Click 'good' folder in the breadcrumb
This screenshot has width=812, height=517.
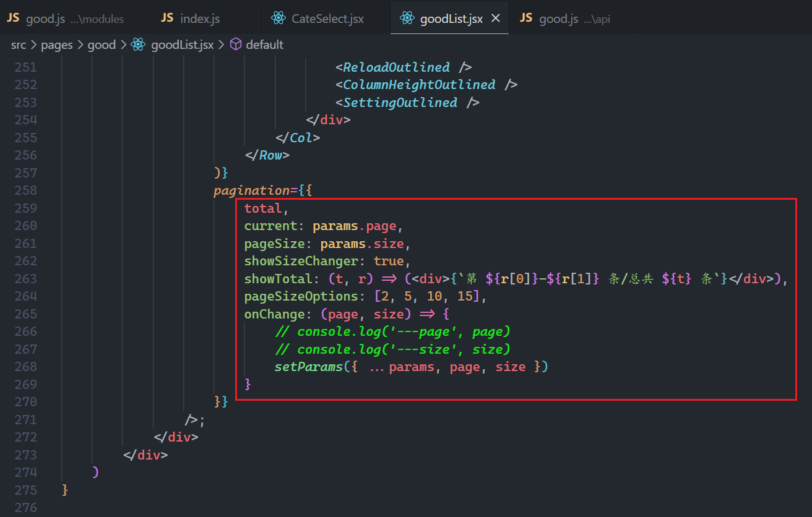(x=101, y=45)
